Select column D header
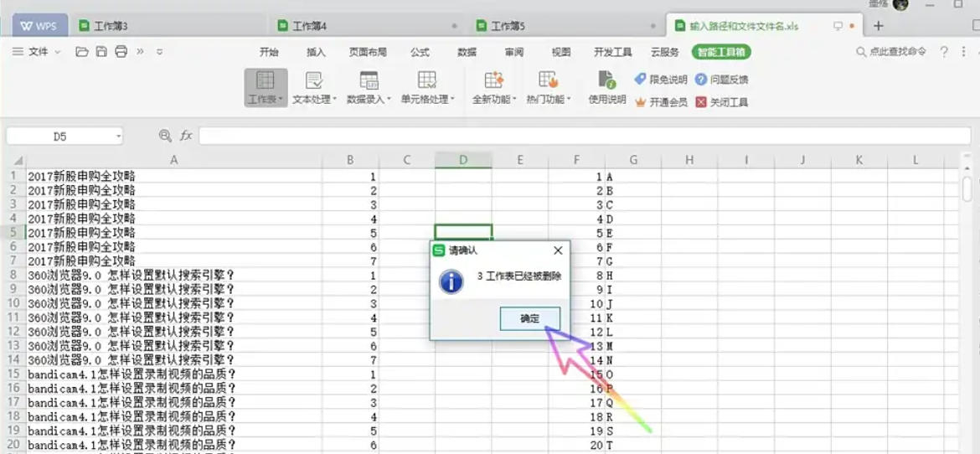This screenshot has width=980, height=454. tap(464, 160)
